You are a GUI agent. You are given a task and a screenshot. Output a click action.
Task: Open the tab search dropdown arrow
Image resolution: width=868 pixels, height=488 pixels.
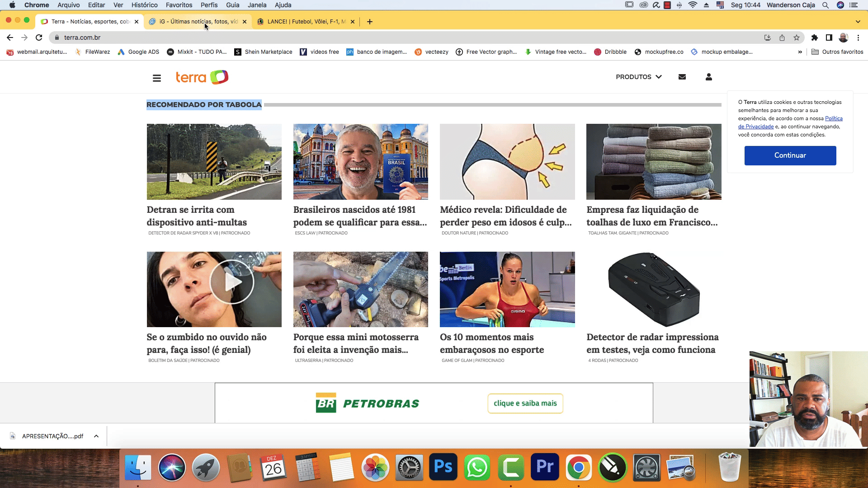pos(858,22)
